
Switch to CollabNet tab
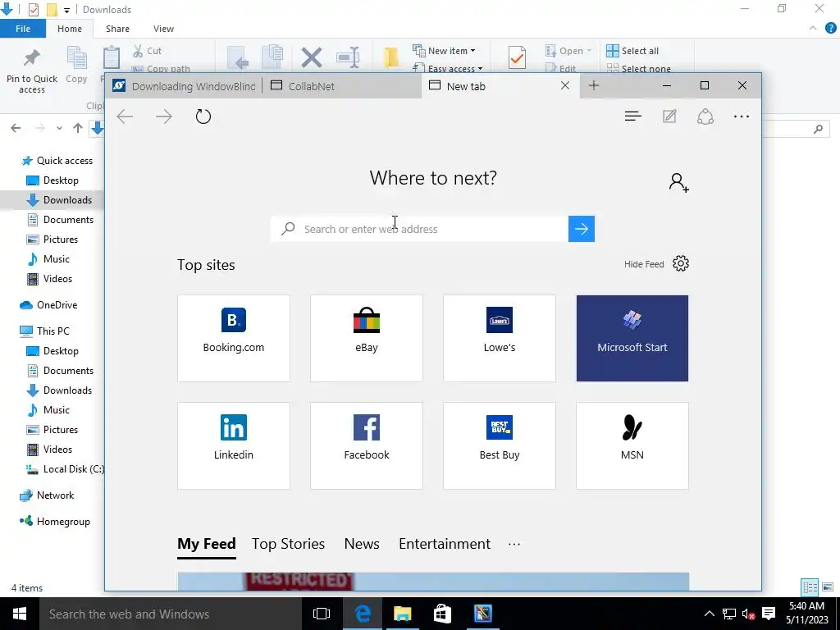pyautogui.click(x=341, y=85)
